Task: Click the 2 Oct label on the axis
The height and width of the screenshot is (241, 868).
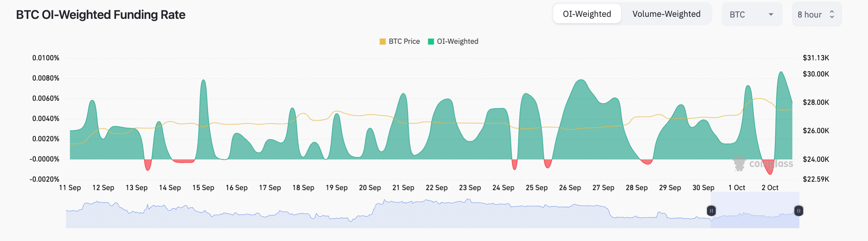Action: pos(770,188)
